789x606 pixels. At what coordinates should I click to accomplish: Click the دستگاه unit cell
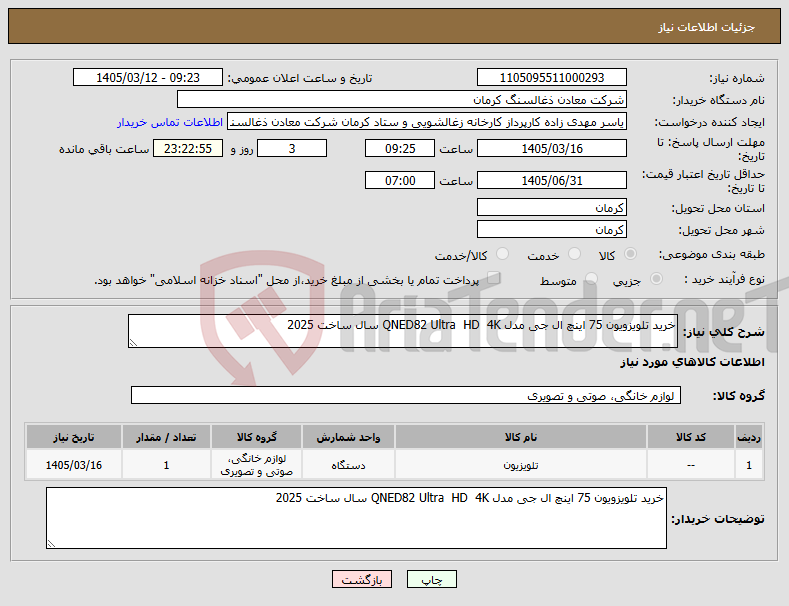(348, 465)
